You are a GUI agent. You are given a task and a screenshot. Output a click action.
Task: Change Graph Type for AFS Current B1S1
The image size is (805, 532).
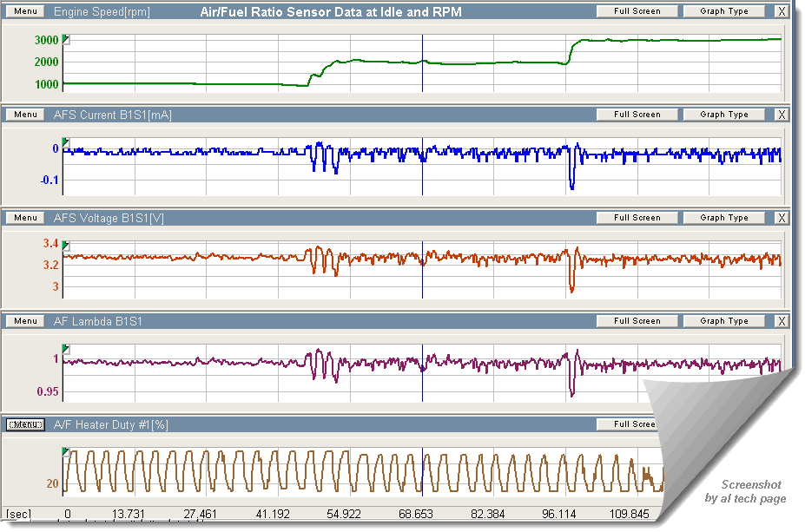(723, 115)
